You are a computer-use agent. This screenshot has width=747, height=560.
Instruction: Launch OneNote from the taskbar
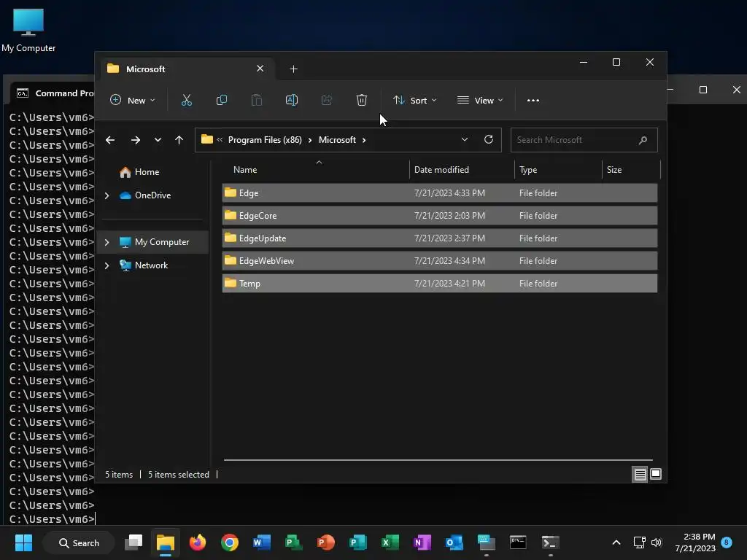[x=422, y=542]
